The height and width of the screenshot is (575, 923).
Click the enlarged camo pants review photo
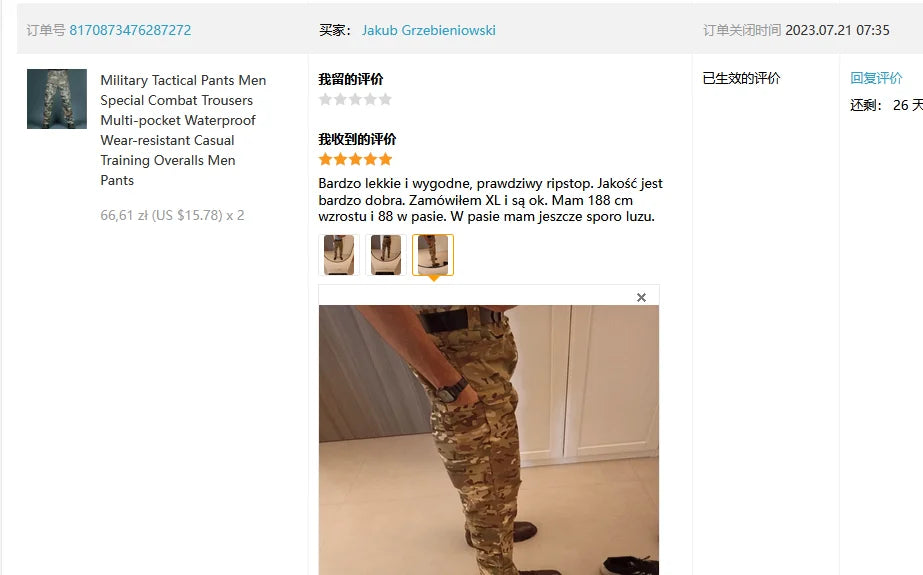pyautogui.click(x=489, y=440)
